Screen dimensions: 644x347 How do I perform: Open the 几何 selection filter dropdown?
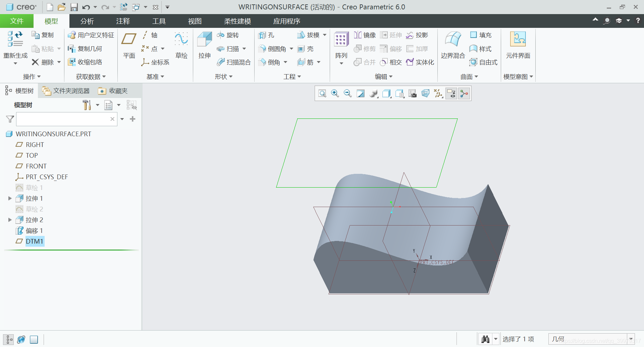pos(631,339)
